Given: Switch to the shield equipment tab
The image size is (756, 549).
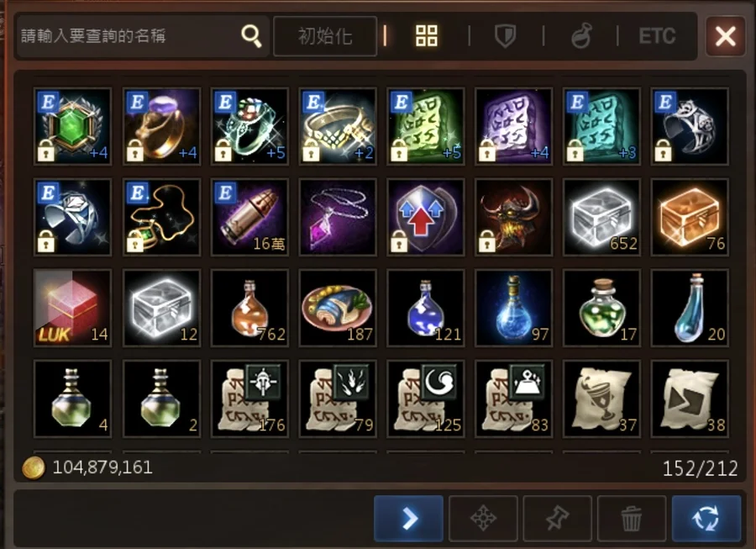Looking at the screenshot, I should click(506, 36).
